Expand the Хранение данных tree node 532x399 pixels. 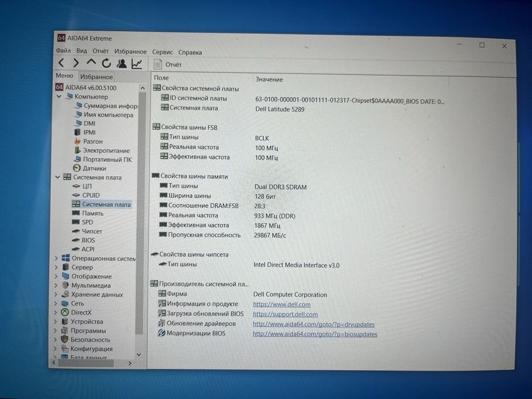56,295
